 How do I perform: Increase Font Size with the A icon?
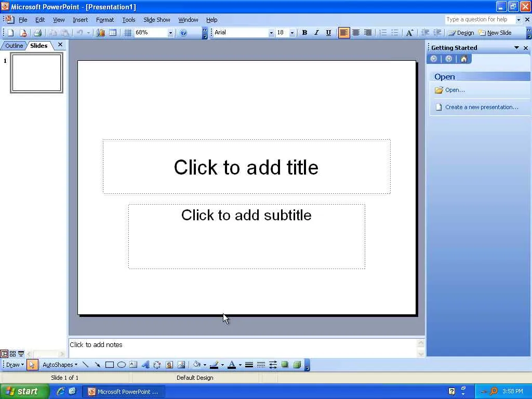coord(409,33)
